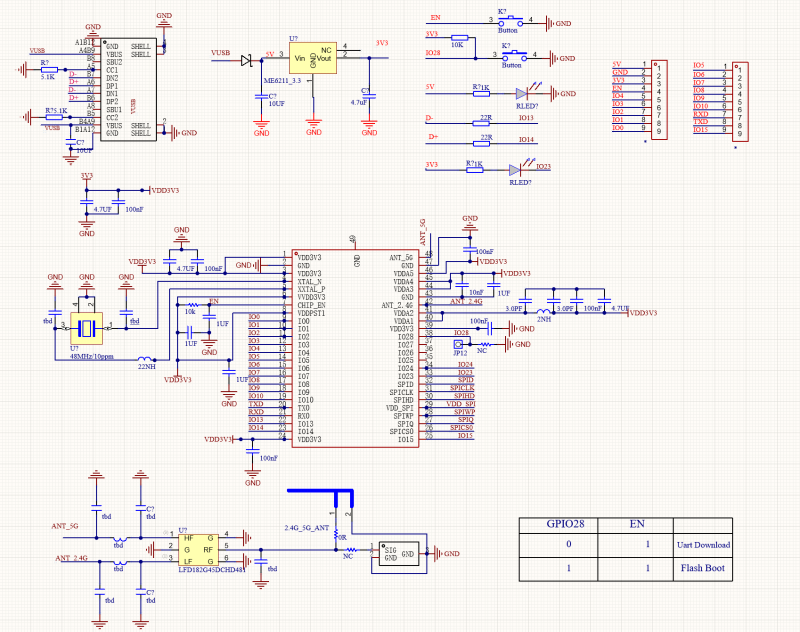800x632 pixels.
Task: Click the ANT_5G net label left of the diplexer
Action: click(65, 526)
